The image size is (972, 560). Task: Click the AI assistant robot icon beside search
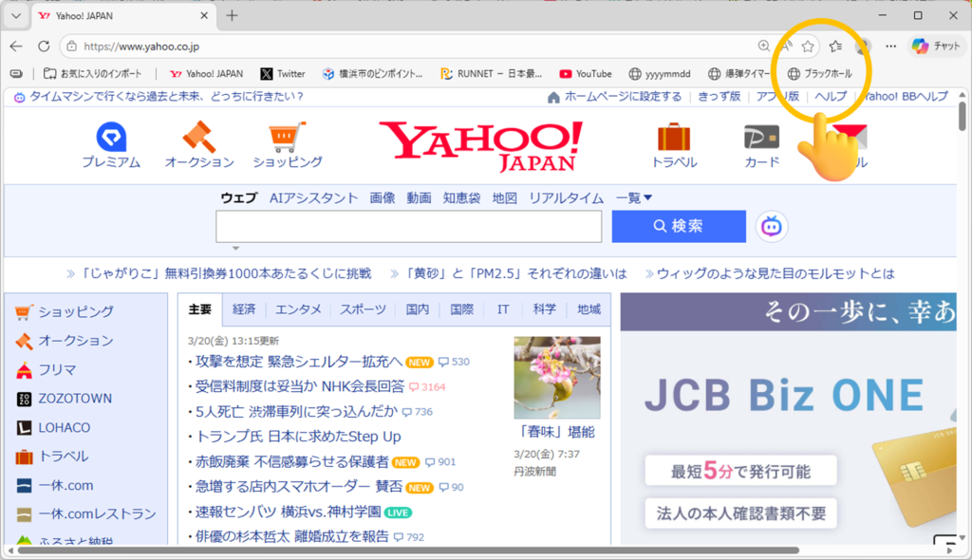(x=772, y=226)
